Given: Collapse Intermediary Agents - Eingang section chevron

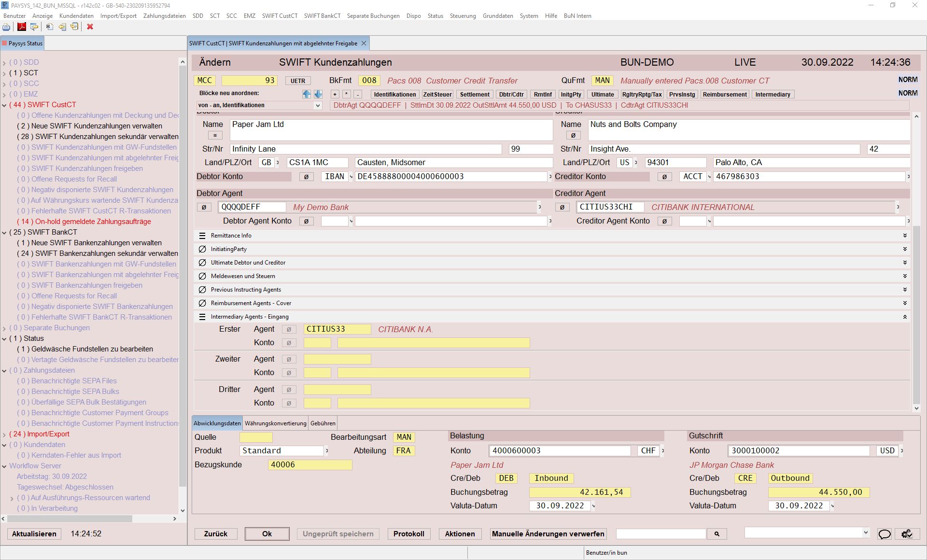Looking at the screenshot, I should click(905, 317).
